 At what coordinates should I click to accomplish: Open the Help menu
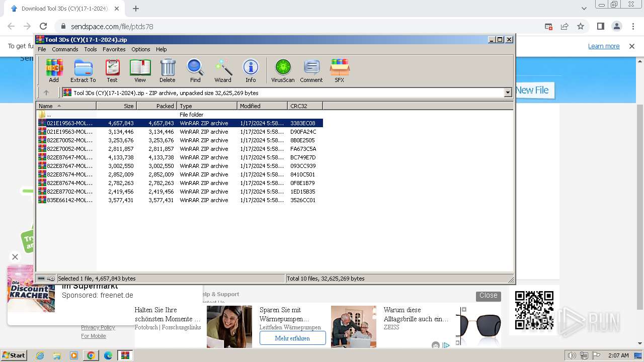(x=161, y=49)
